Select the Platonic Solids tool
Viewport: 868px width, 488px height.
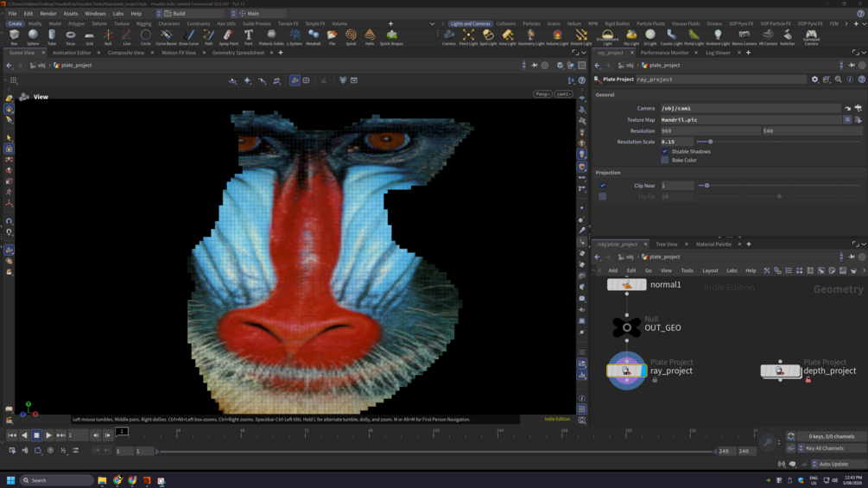(x=271, y=37)
